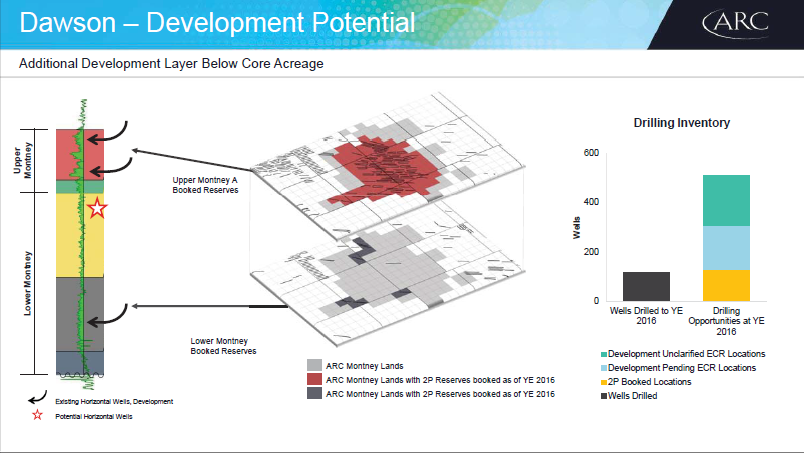Click the ARC logo
This screenshot has height=476, width=804.
point(735,23)
